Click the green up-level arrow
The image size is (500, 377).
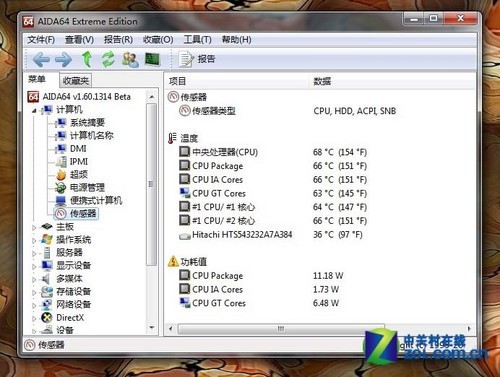[87, 59]
